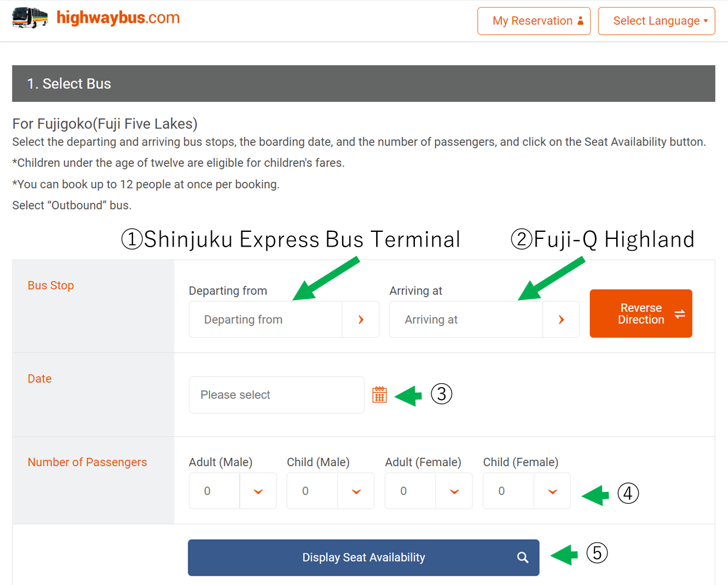The image size is (728, 585).
Task: Open the calendar date picker icon
Action: pos(380,394)
